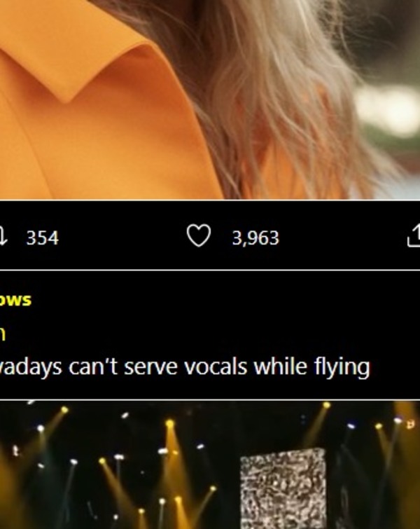Open the yellow handle below the display name
Image resolution: width=420 pixels, height=529 pixels.
[x=3, y=333]
